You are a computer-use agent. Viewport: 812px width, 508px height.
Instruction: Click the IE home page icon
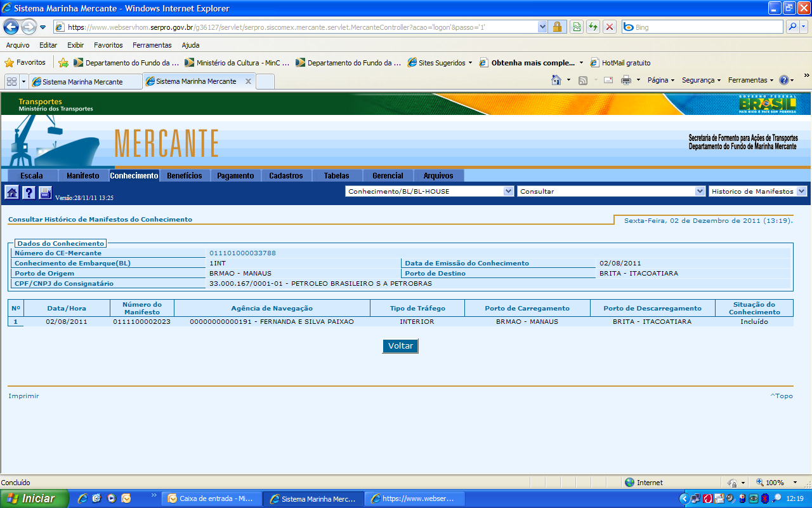click(x=556, y=81)
